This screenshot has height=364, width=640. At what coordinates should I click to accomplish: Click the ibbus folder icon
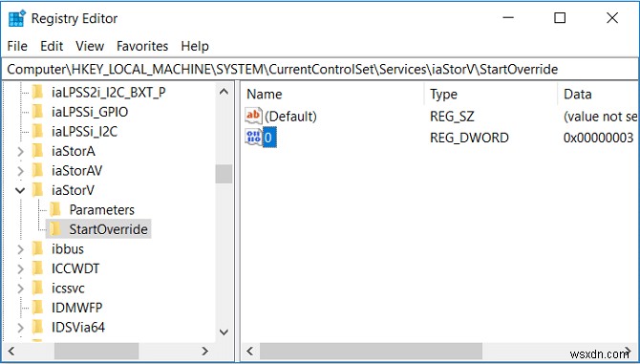[37, 249]
